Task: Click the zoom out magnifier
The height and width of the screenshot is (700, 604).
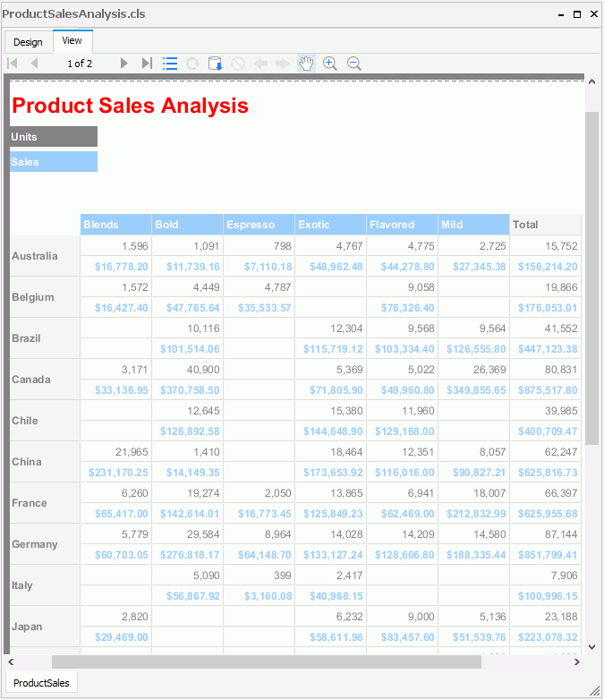Action: (x=354, y=64)
